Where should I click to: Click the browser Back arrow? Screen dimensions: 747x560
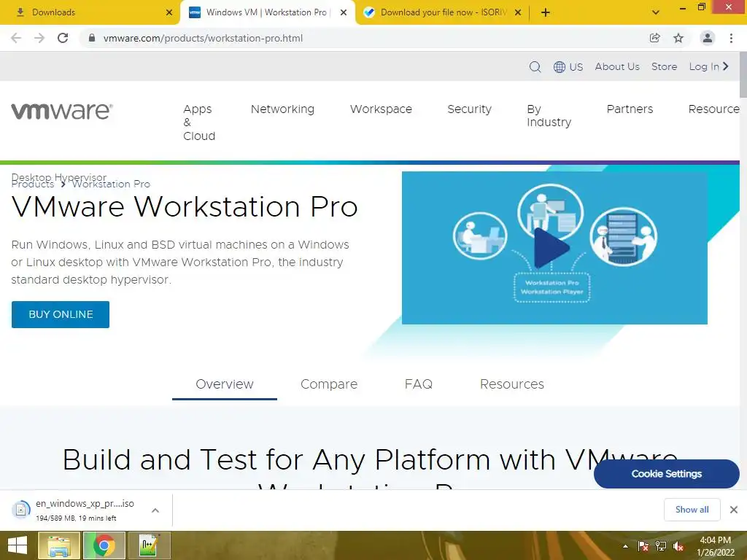(x=16, y=38)
